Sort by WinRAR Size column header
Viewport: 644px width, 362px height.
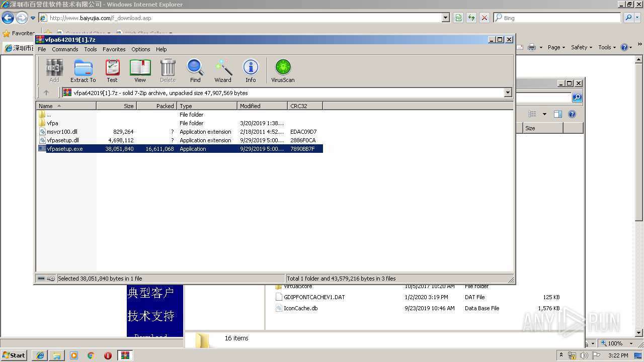pyautogui.click(x=116, y=106)
